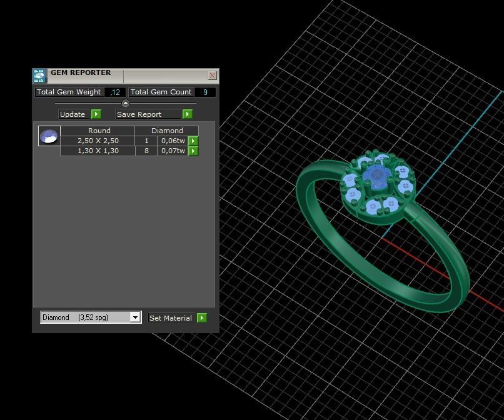Click quantity cell 1 in the gem table
This screenshot has height=420, width=504.
[146, 141]
